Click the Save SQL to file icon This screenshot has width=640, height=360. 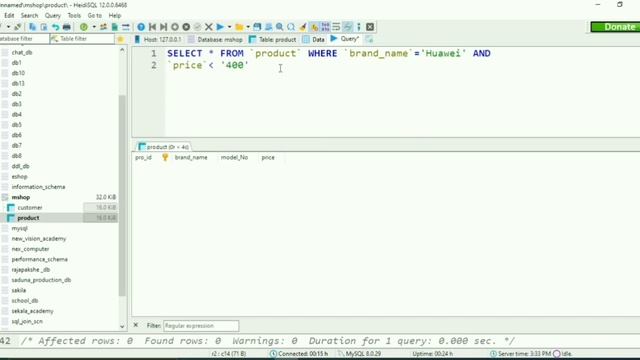(x=257, y=27)
